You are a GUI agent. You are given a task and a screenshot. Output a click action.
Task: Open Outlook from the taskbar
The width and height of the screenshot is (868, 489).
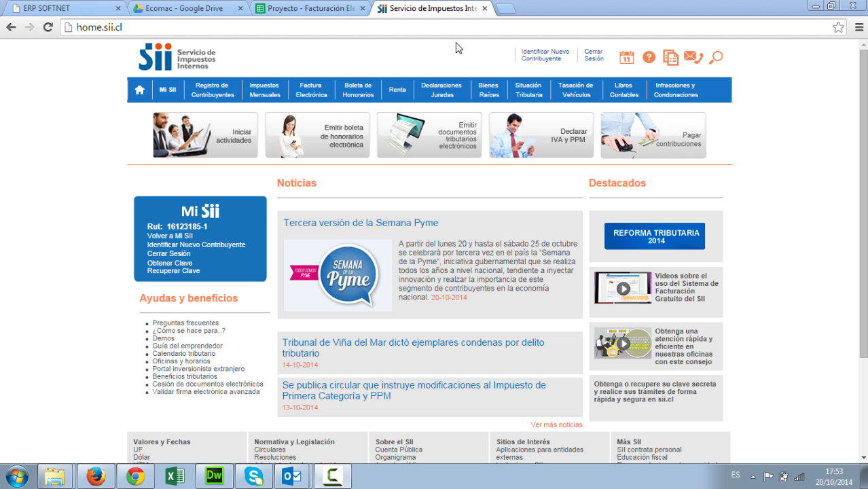[x=293, y=477]
